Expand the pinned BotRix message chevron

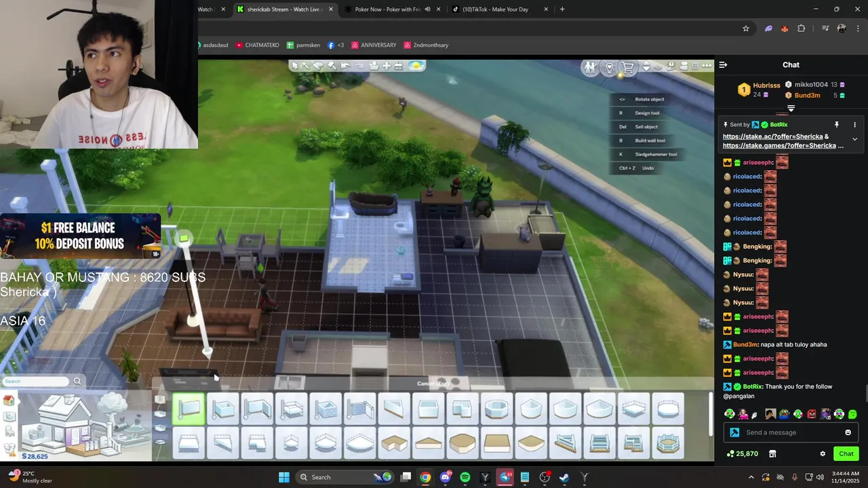click(854, 139)
